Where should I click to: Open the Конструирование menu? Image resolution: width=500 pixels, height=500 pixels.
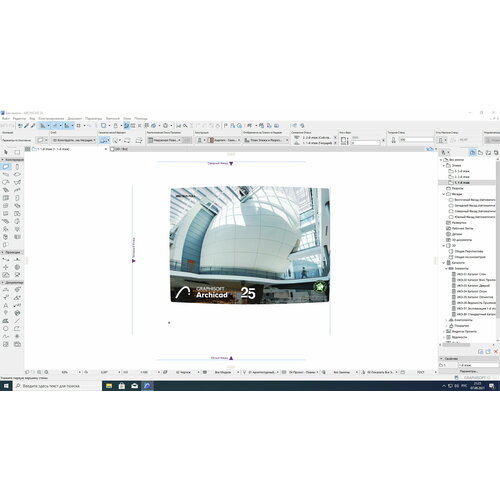[51, 118]
